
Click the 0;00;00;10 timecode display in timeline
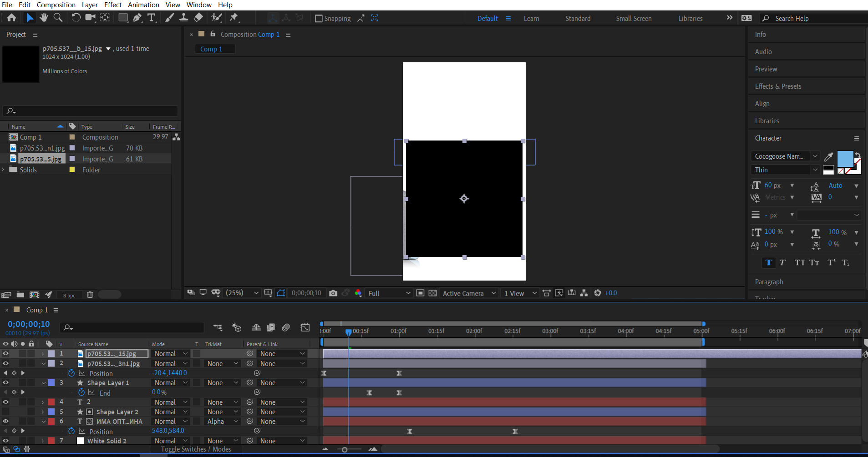click(x=29, y=324)
